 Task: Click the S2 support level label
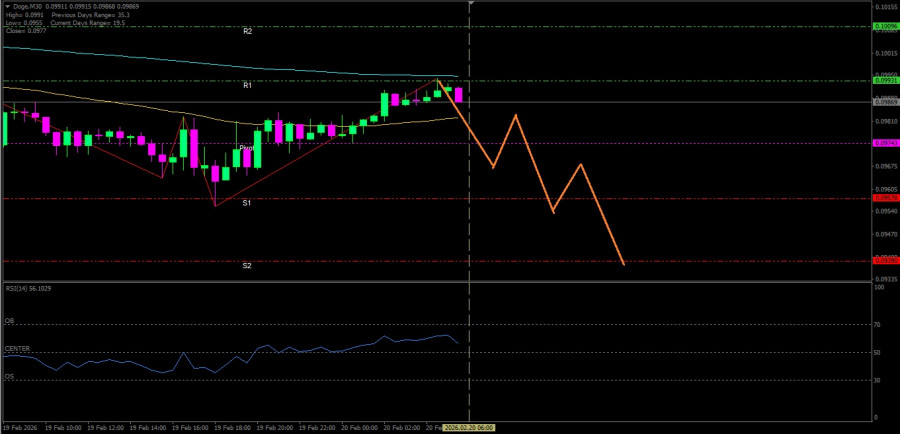point(246,266)
